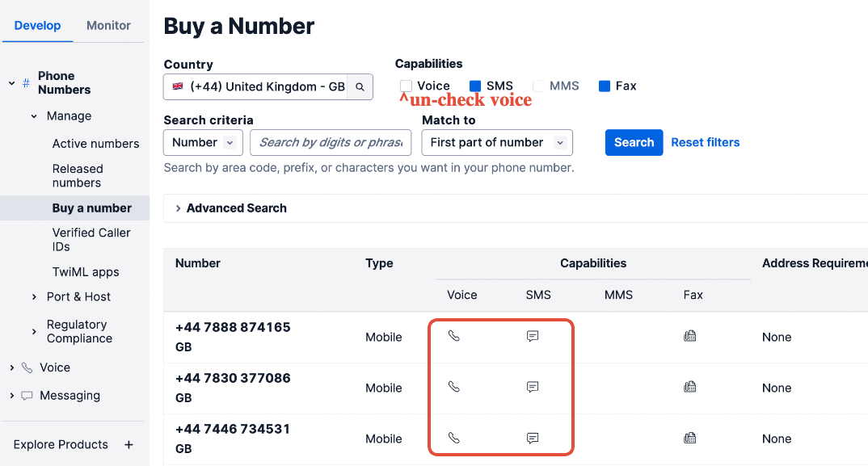Viewport: 868px width, 466px height.
Task: Open Active numbers in sidebar
Action: coord(95,144)
